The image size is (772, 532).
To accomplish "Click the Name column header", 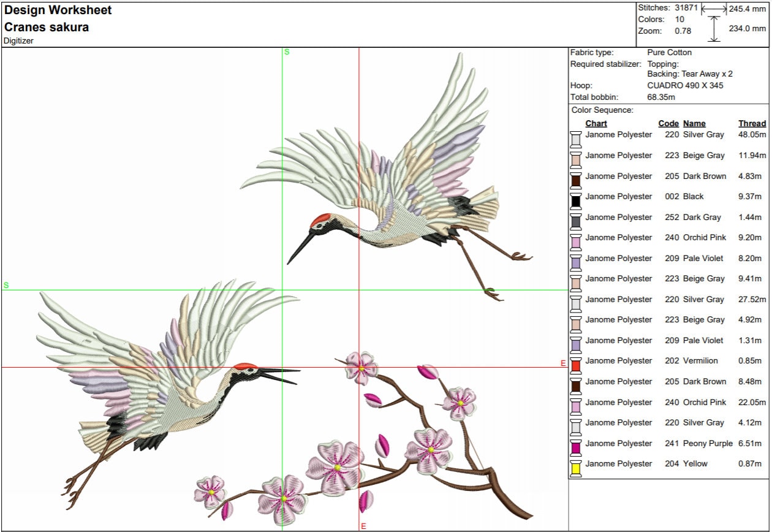I will pyautogui.click(x=695, y=123).
